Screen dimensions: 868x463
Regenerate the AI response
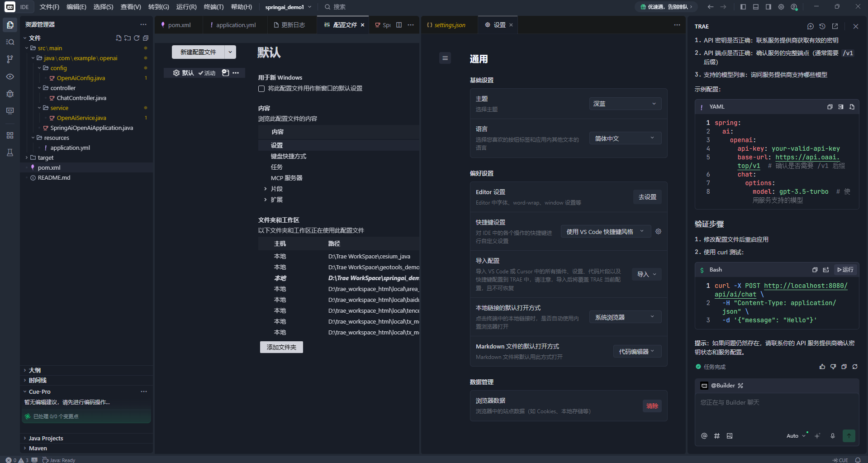point(855,367)
